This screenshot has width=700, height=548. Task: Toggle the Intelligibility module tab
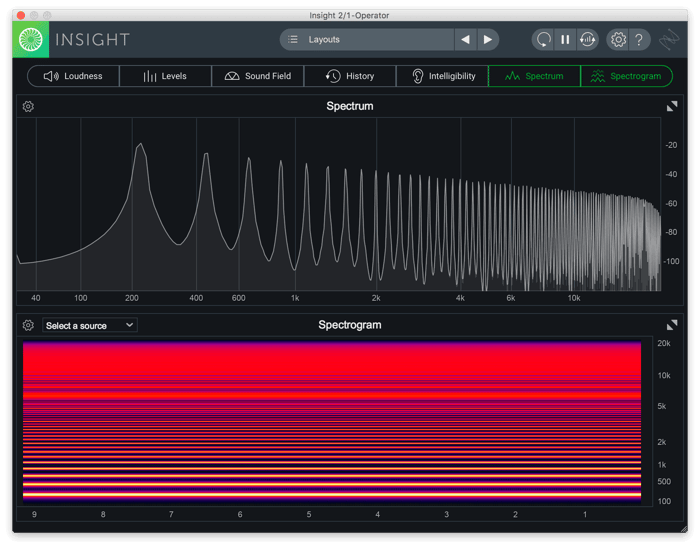(442, 76)
